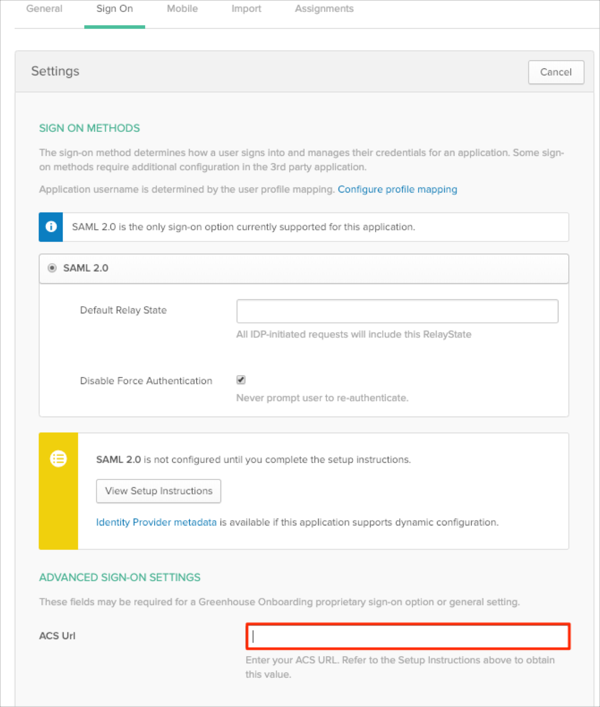Uncheck the Disable Force Authentication checkbox
Screen dimensions: 600x707
pyautogui.click(x=241, y=380)
